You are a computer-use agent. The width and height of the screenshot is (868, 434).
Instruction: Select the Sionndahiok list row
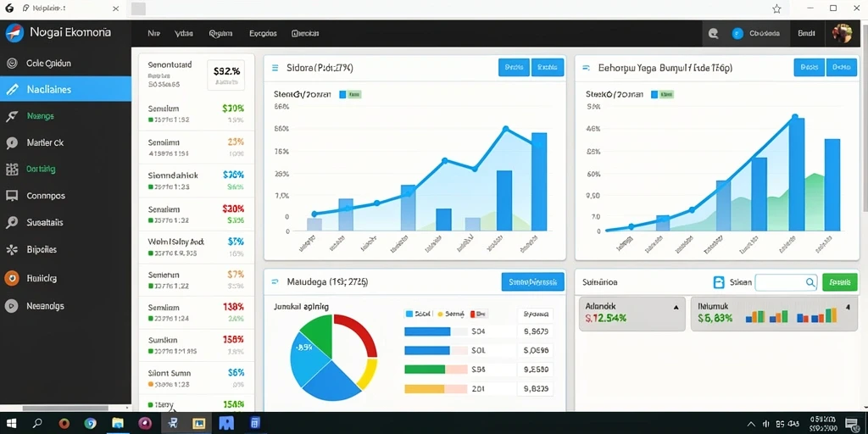[x=197, y=181]
